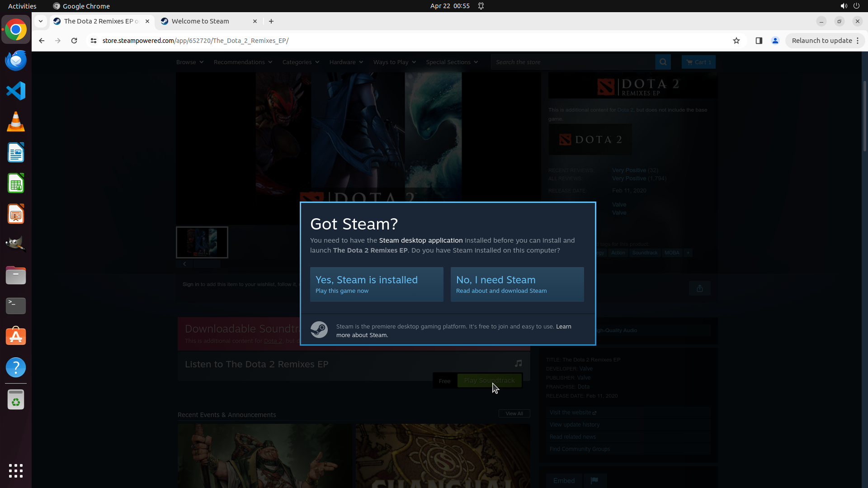Switch to Welcome to Steam tab
The image size is (868, 488).
[200, 21]
